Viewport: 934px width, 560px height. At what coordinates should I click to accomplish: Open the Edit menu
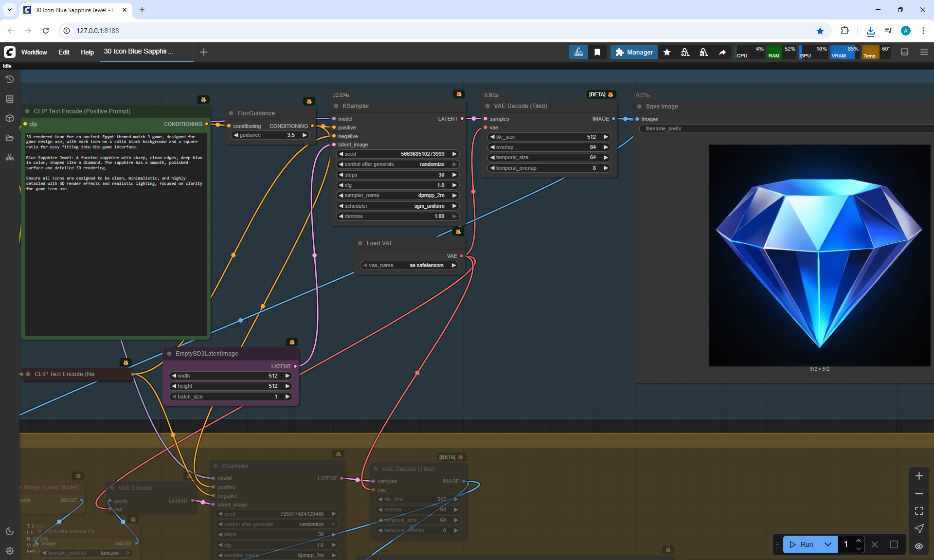(x=64, y=52)
